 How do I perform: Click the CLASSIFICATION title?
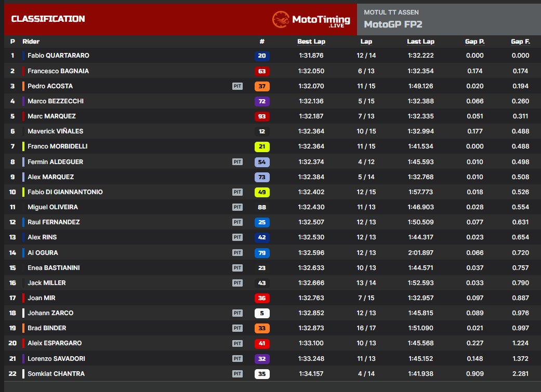point(48,19)
